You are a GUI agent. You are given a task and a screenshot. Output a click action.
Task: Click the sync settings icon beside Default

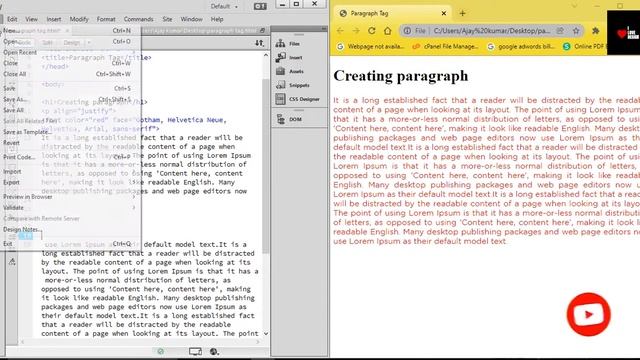point(260,6)
